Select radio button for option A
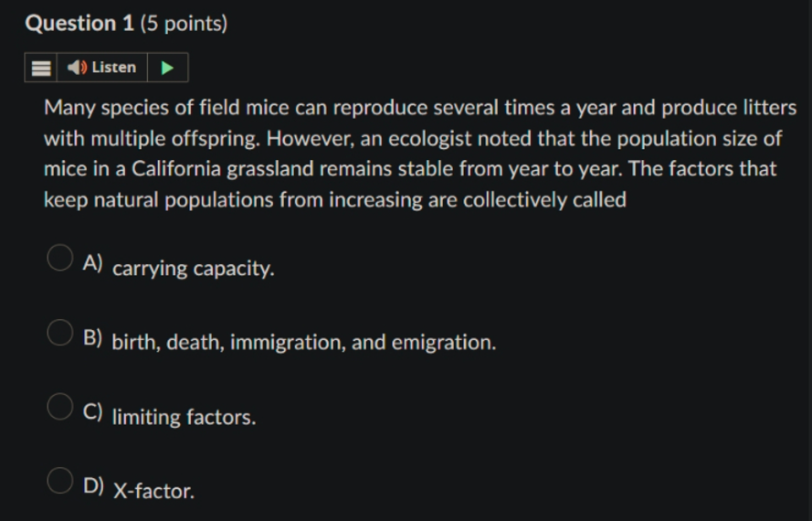The height and width of the screenshot is (521, 812). pos(60,258)
